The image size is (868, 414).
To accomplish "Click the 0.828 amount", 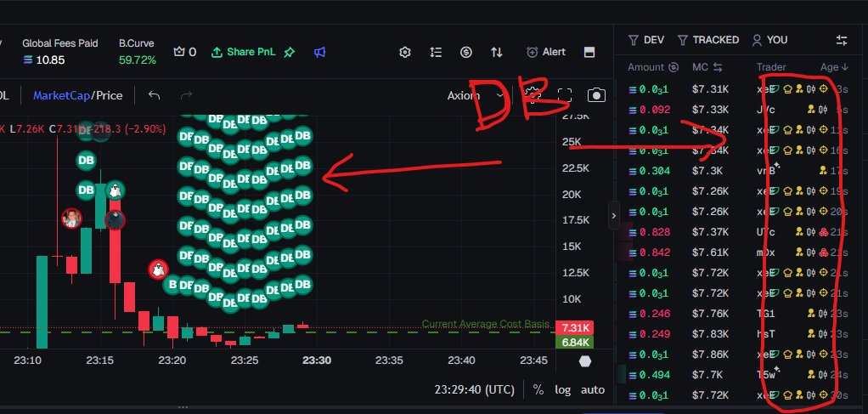I will point(654,232).
